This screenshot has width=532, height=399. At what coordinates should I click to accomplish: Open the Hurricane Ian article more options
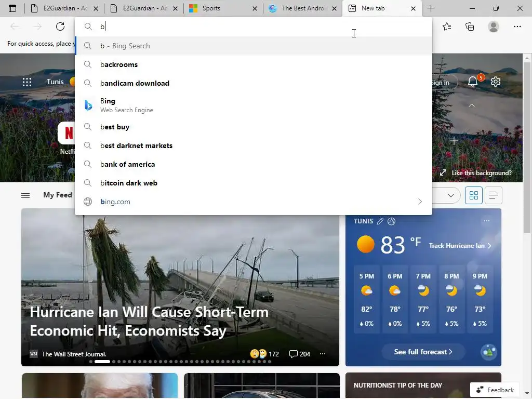323,354
